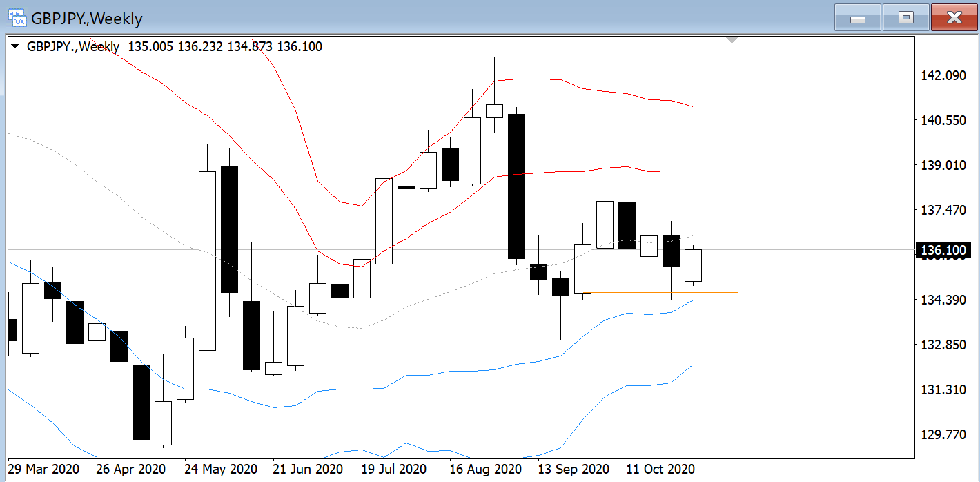
Task: Click the tall white candle at 24 May 2020
Action: (208, 260)
